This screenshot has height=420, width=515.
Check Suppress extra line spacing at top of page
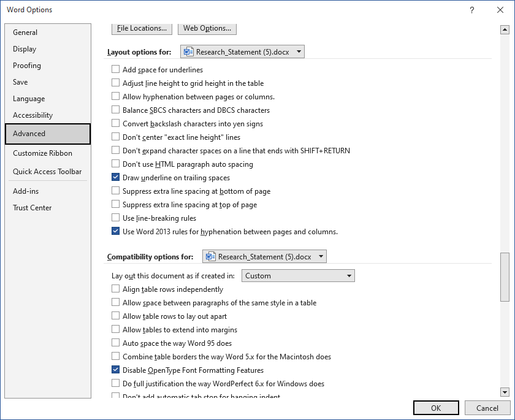[115, 204]
